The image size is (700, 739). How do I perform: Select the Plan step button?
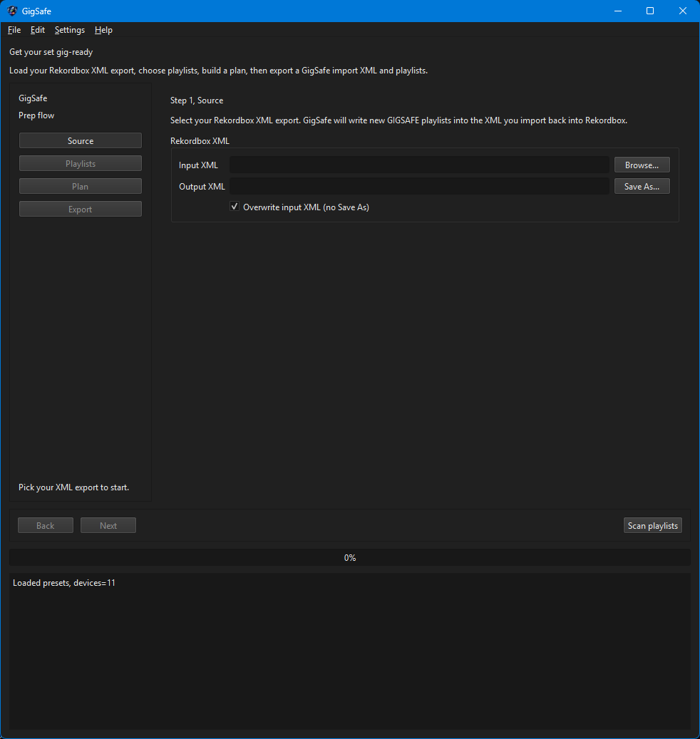coord(81,187)
